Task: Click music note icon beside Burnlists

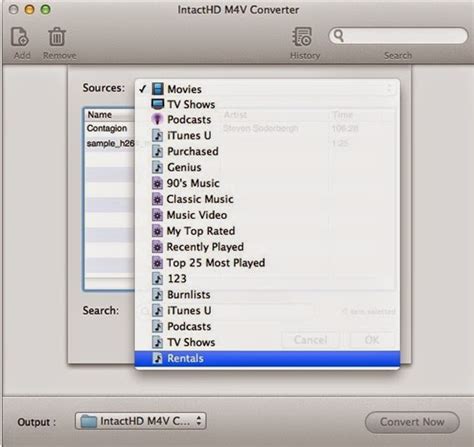Action: [x=158, y=295]
